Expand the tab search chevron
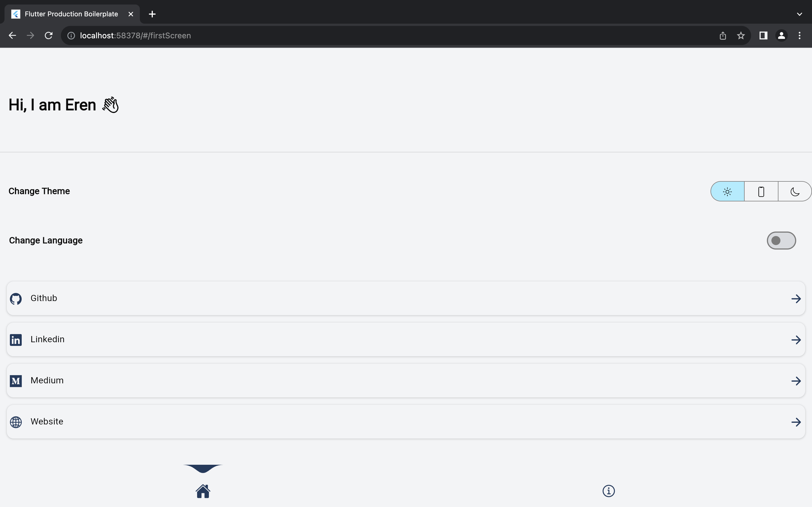The width and height of the screenshot is (812, 507). 800,14
